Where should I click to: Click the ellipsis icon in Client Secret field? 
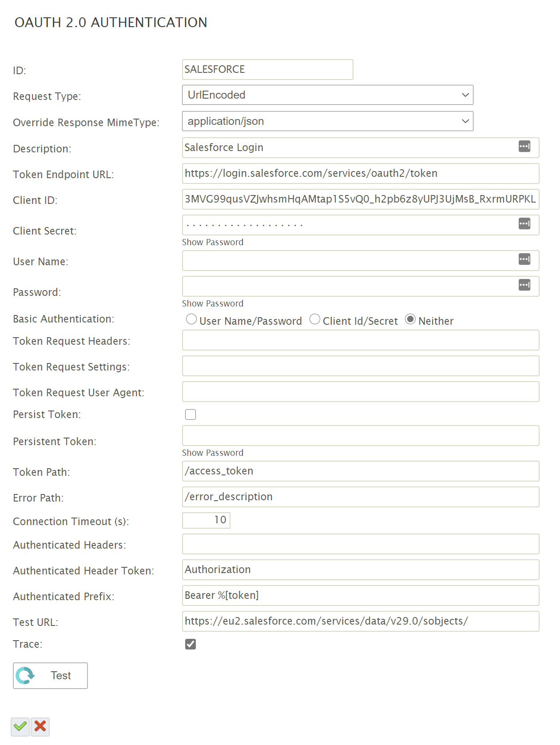click(524, 224)
